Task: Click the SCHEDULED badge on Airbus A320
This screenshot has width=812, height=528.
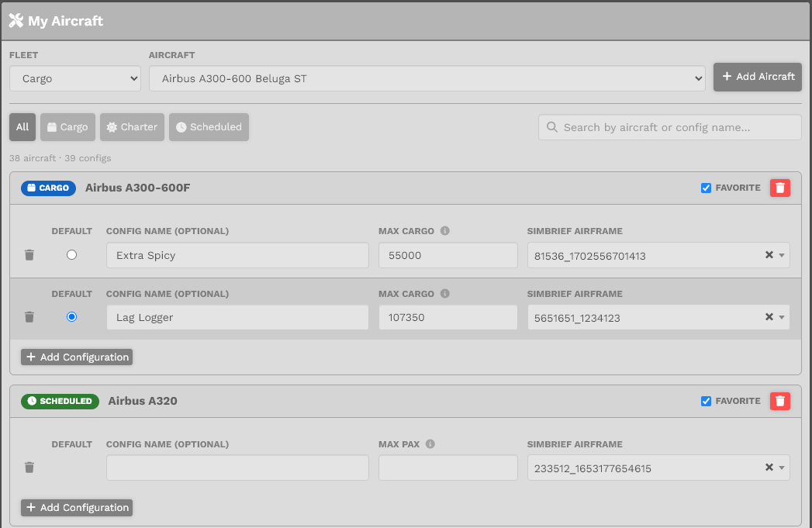Action: 60,401
